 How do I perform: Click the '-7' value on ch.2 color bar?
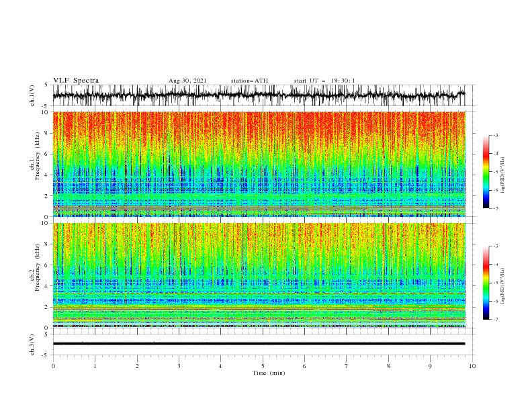pos(495,319)
